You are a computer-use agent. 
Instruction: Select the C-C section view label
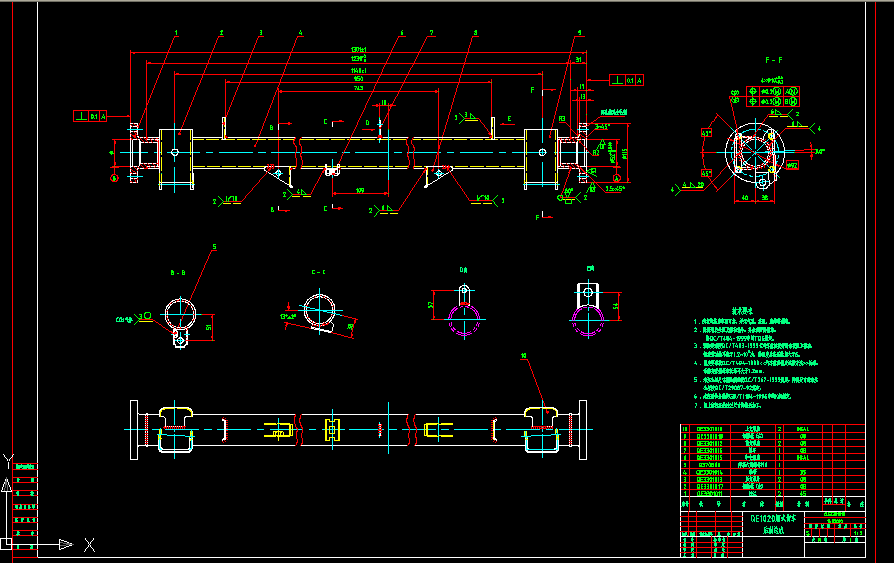pos(319,271)
